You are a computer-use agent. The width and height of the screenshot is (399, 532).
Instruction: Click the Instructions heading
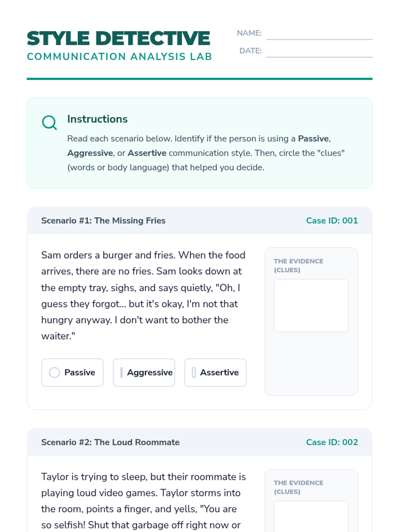point(97,119)
